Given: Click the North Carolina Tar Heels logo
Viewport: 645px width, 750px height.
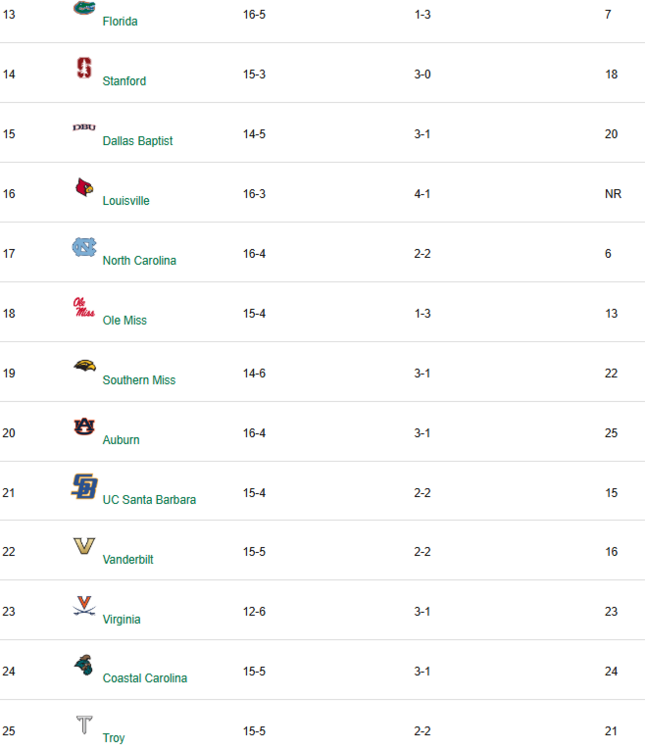Looking at the screenshot, I should [84, 247].
